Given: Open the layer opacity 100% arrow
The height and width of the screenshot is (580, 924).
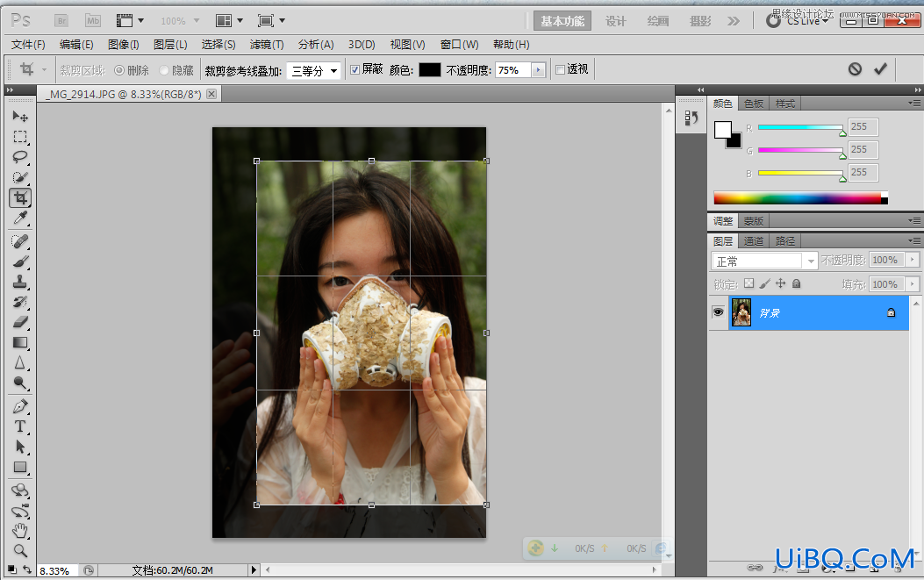Looking at the screenshot, I should (913, 260).
